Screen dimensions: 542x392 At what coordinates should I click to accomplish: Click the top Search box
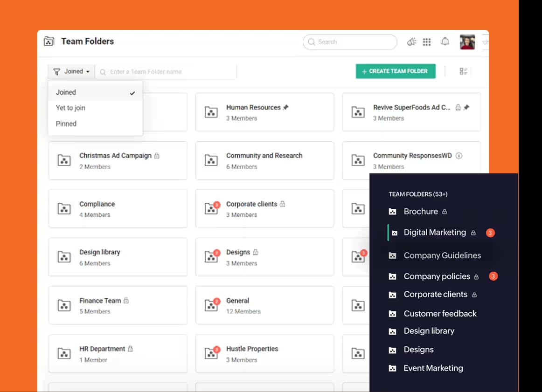[350, 42]
